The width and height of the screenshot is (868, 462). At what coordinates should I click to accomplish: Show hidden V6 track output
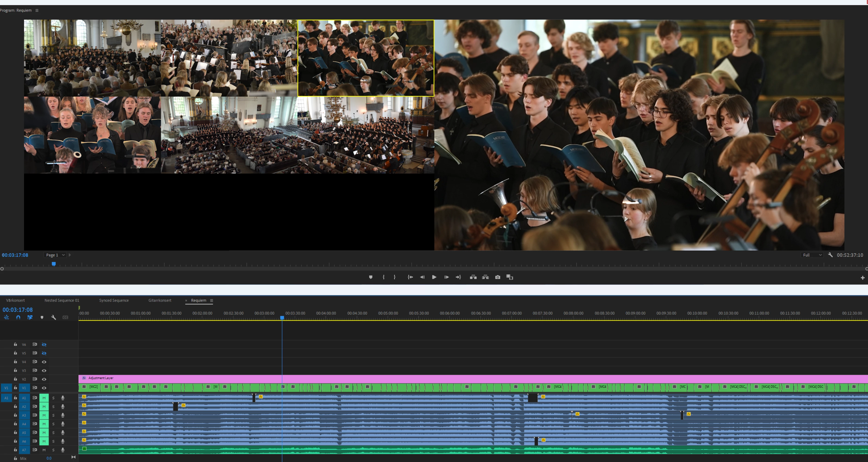[44, 345]
